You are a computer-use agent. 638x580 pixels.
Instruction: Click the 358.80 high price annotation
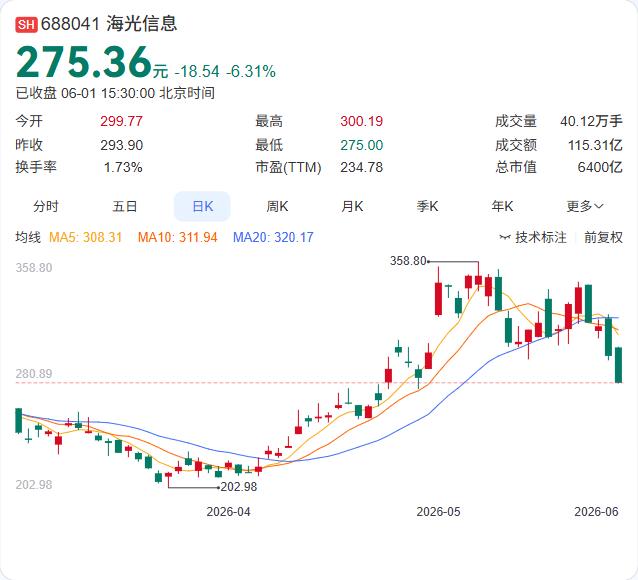pos(408,260)
